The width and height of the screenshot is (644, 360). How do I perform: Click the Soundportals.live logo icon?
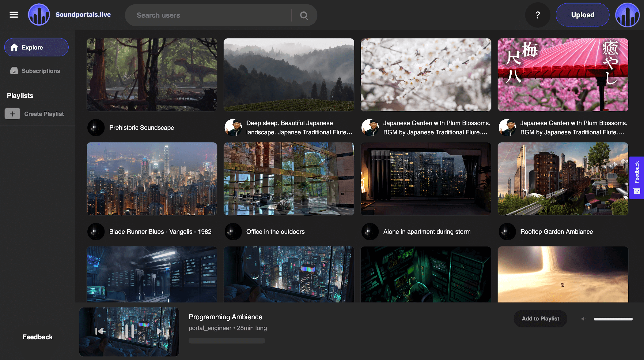tap(39, 15)
